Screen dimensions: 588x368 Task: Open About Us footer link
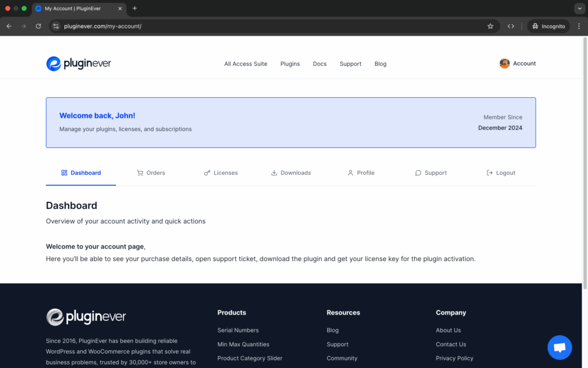[x=448, y=330]
